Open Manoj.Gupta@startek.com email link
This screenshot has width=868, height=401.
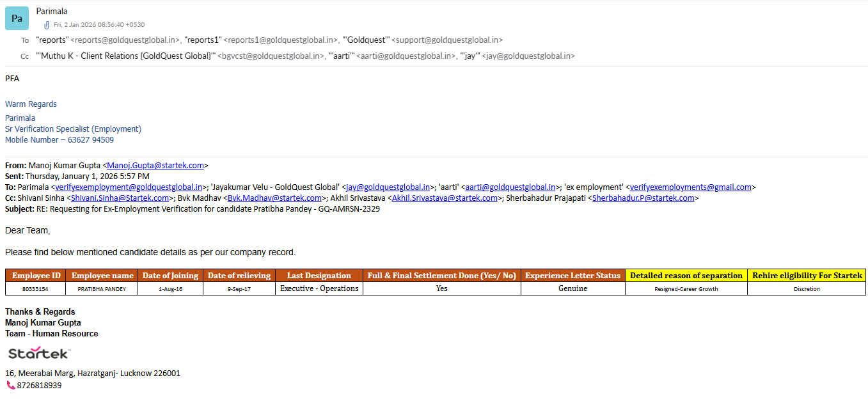155,166
